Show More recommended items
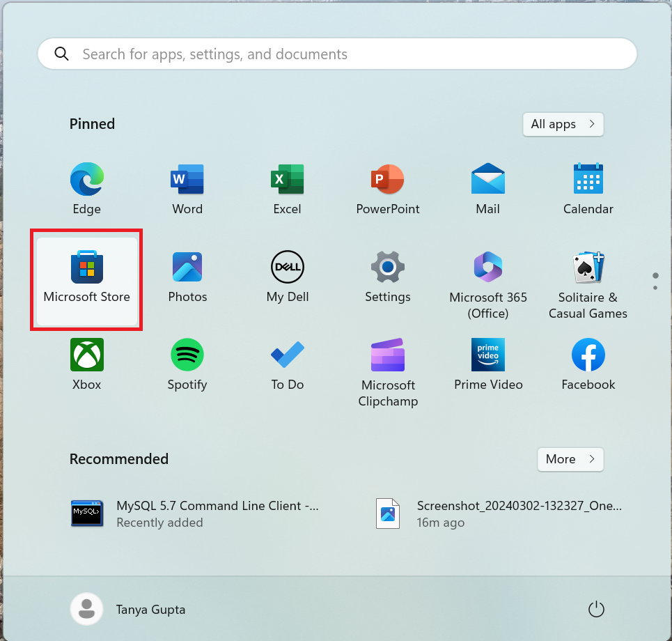Image resolution: width=672 pixels, height=641 pixels. coord(570,459)
